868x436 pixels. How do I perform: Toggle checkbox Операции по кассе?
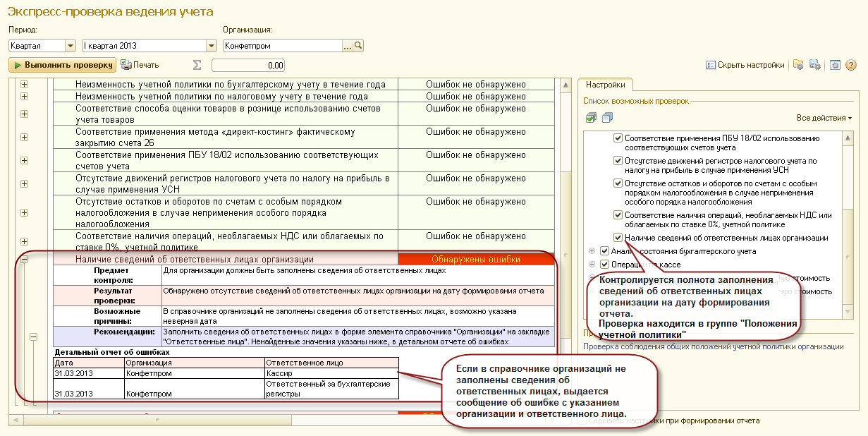coord(604,264)
